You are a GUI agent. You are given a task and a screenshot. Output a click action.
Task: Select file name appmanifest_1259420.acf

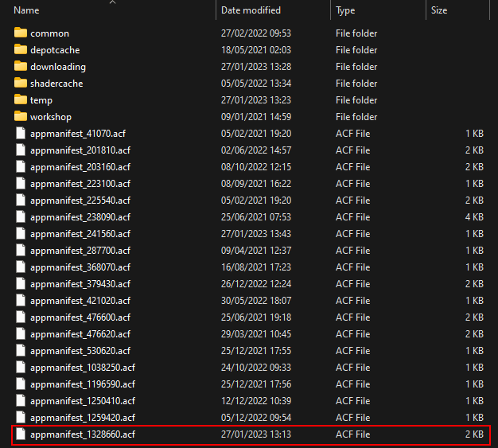[83, 418]
